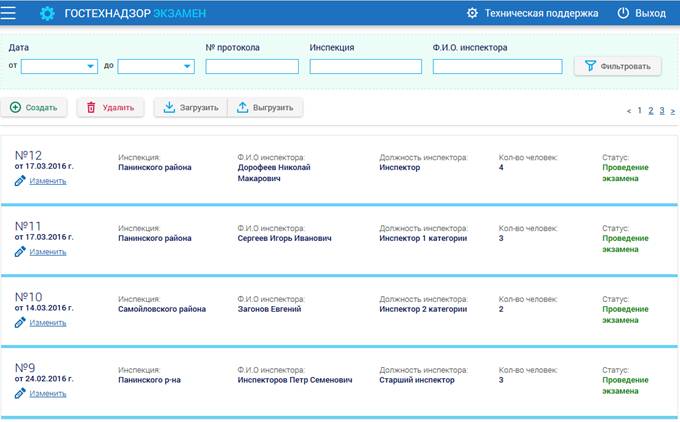Go to page 2 of results
The image size is (680, 422).
coord(651,111)
